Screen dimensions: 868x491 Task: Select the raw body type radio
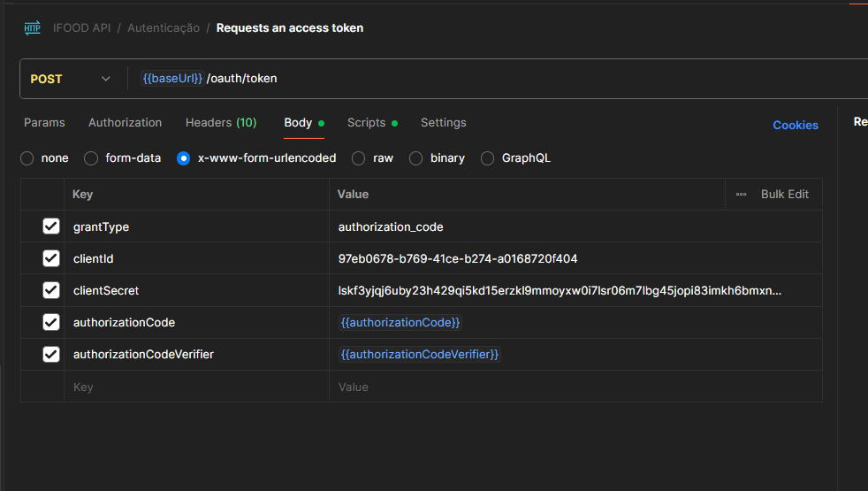359,158
